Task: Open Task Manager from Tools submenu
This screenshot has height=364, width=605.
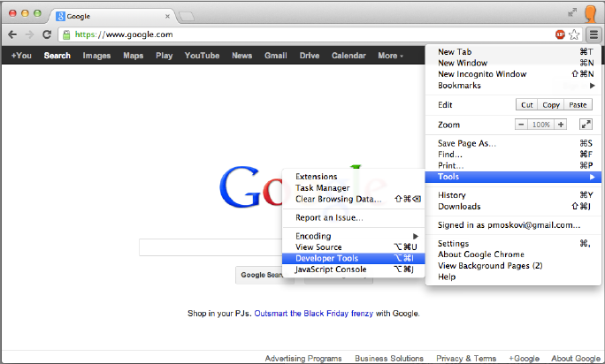Action: [x=354, y=188]
